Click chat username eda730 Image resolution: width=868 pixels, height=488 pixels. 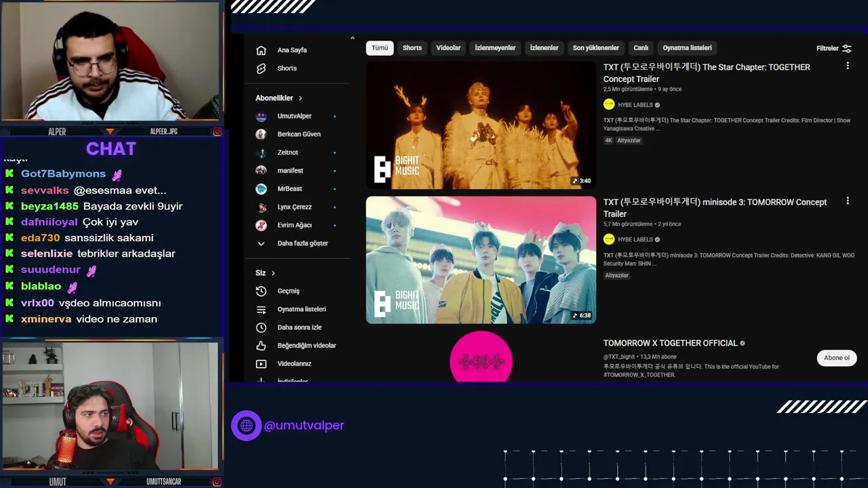point(41,238)
